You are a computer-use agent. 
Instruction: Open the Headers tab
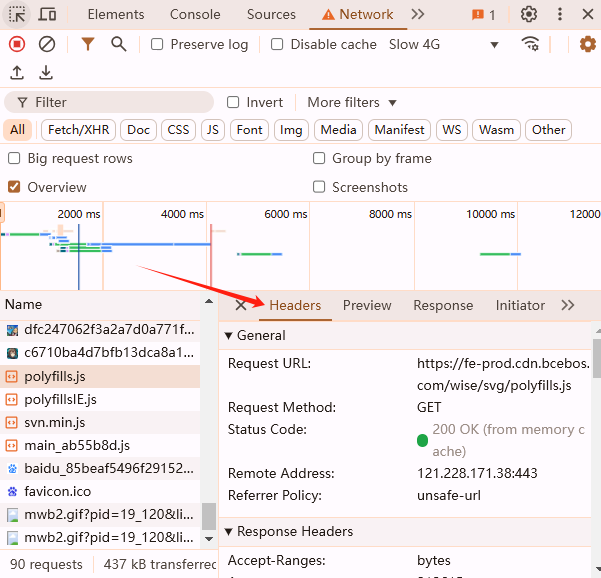(295, 305)
